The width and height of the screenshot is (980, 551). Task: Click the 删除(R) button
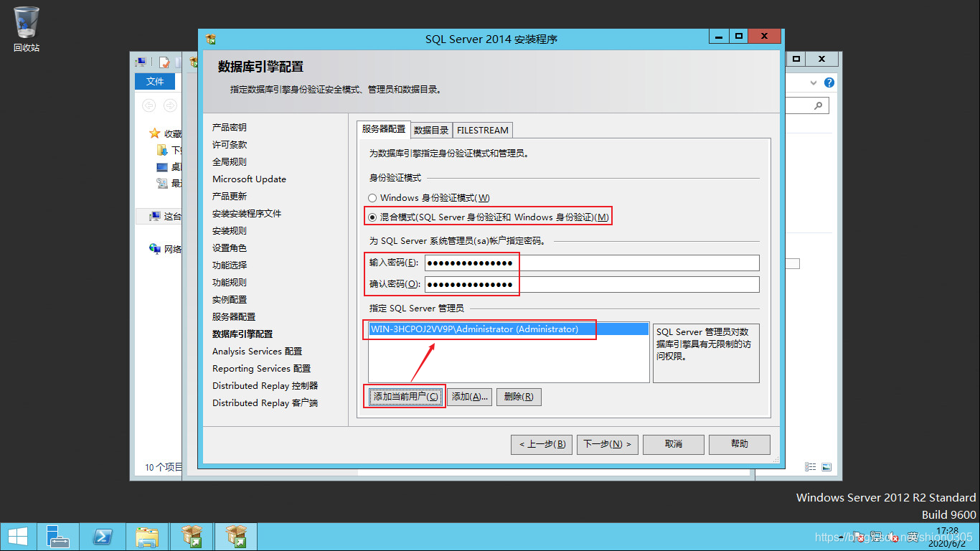click(x=519, y=397)
